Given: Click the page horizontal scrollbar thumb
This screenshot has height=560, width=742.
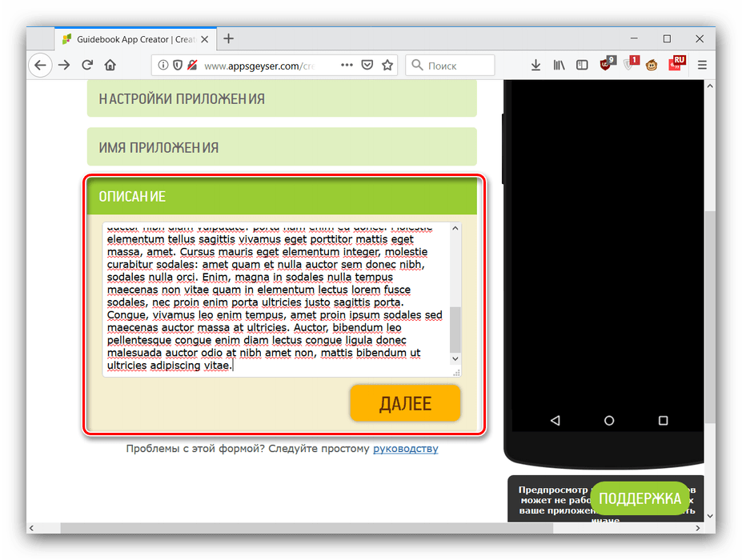Looking at the screenshot, I should (307, 528).
